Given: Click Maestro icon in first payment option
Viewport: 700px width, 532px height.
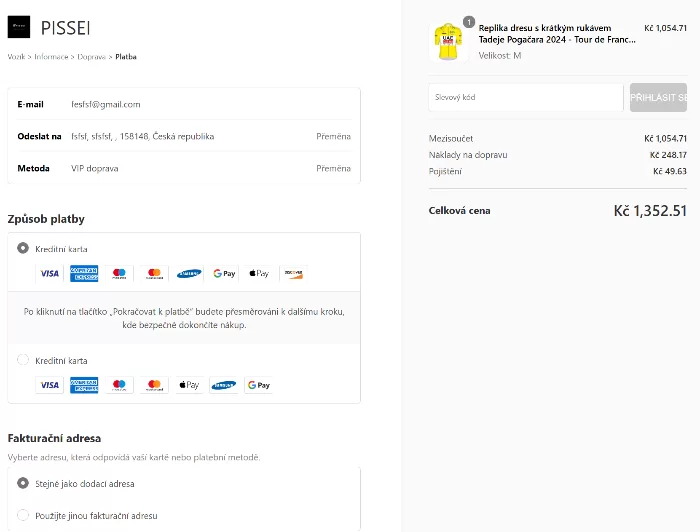Looking at the screenshot, I should 119,273.
